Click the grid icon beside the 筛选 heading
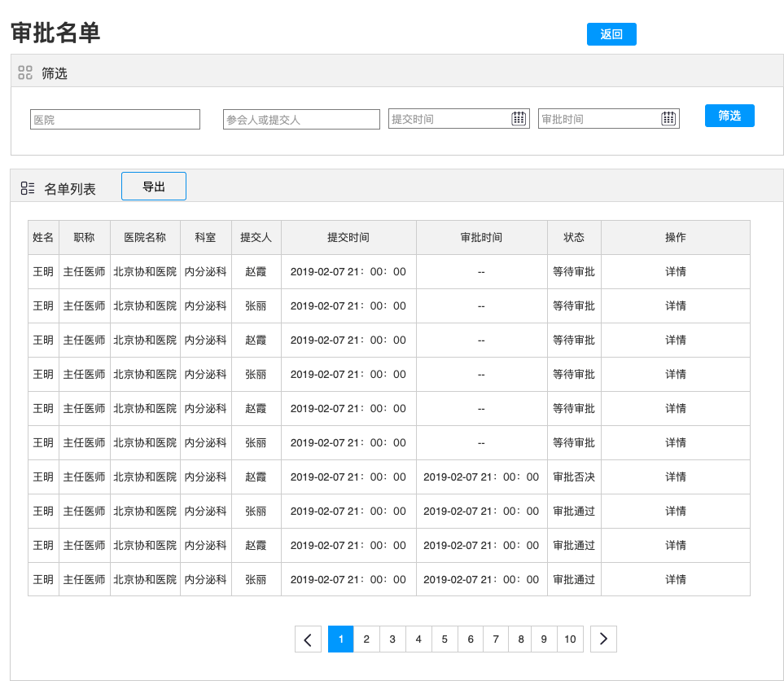The image size is (784, 681). click(x=25, y=72)
